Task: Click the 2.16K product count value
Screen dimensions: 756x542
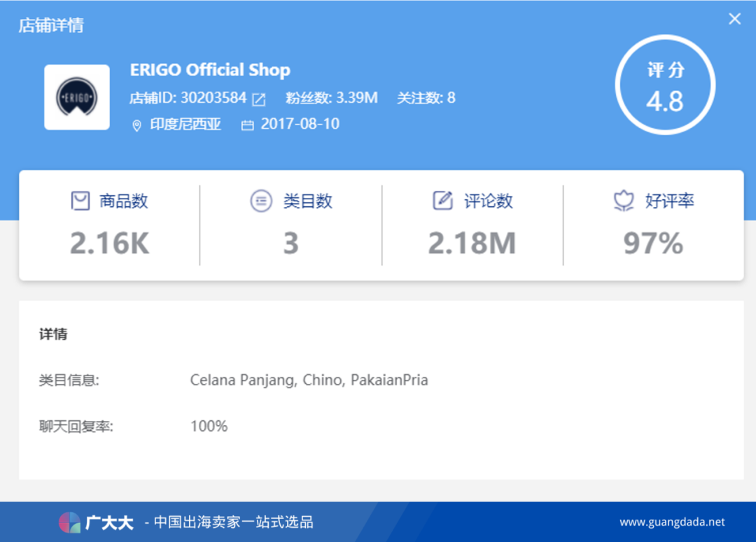Action: [x=109, y=243]
